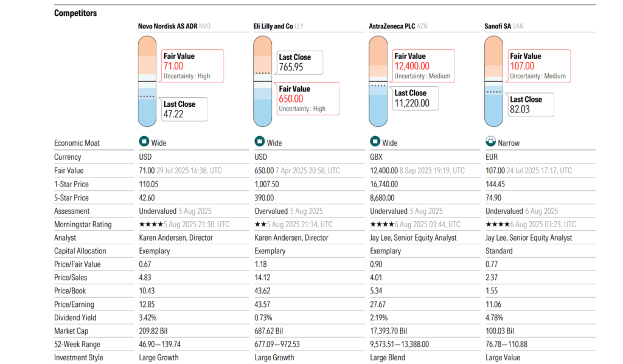Click Novo Nordisk's Wide moat icon
This screenshot has width=623, height=364.
point(144,143)
